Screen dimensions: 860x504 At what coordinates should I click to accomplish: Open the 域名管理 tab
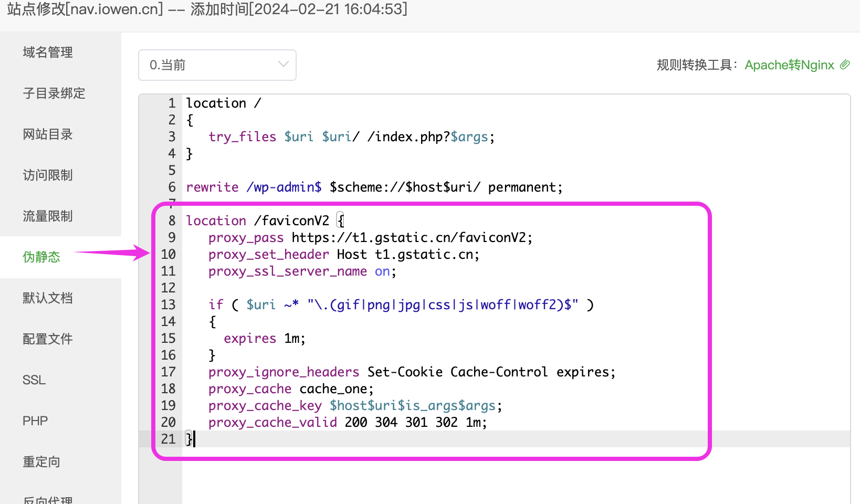[x=48, y=52]
